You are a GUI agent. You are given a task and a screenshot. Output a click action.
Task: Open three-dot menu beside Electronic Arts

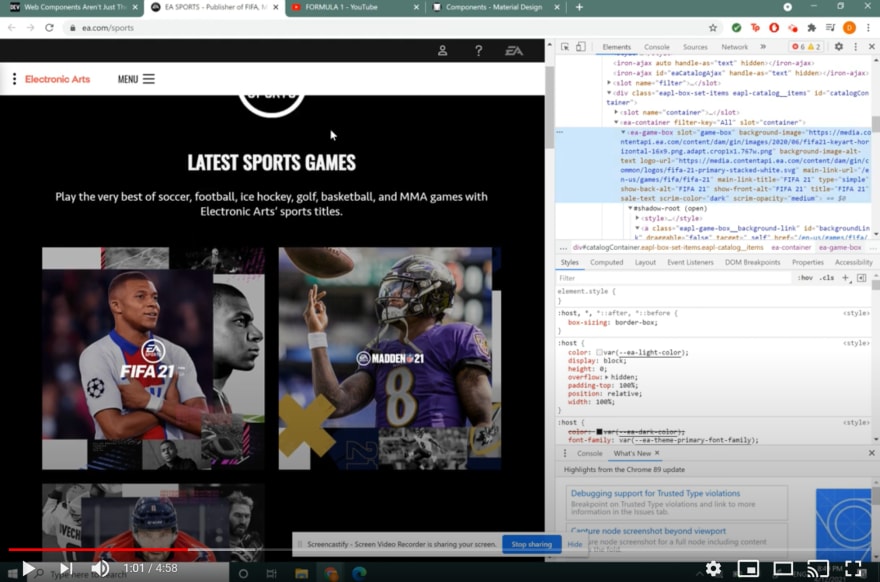coord(14,79)
